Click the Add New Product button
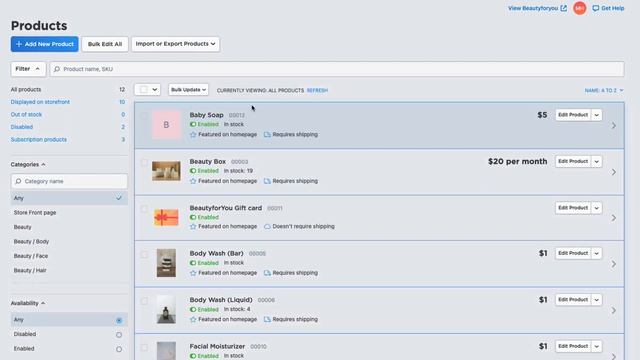640x360 pixels. point(44,44)
